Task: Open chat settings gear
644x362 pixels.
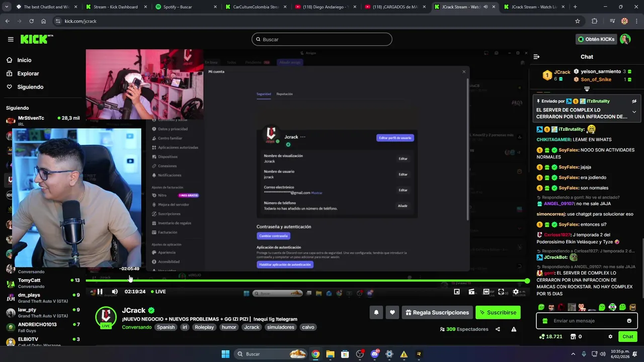Action: point(610,337)
